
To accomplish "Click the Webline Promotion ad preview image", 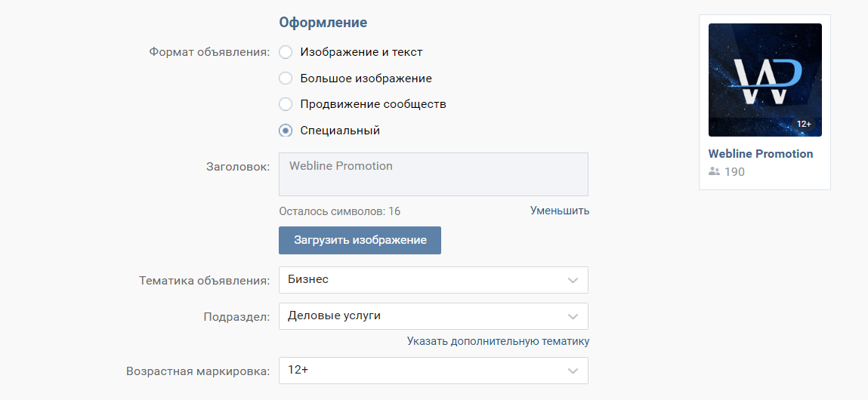I will point(765,79).
